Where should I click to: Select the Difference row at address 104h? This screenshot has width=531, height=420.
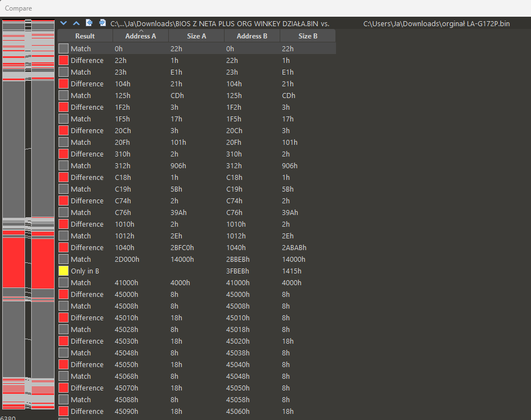(x=197, y=84)
